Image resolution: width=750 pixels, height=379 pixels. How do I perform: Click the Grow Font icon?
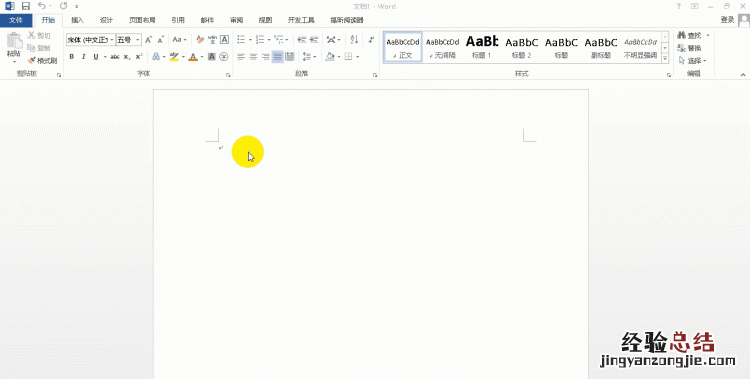point(148,40)
